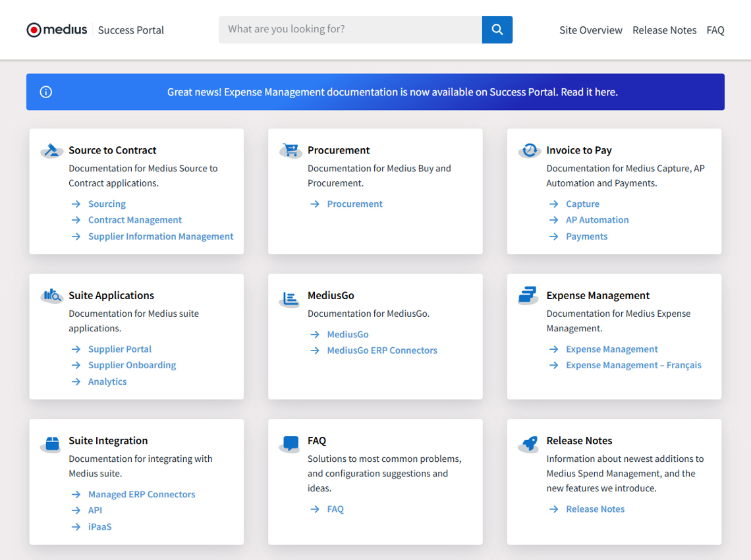Click the search input field

349,30
